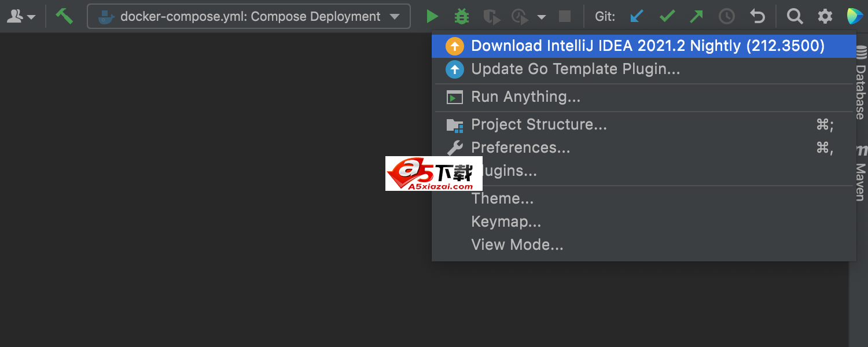
Task: Click the Git Push green arrow
Action: pyautogui.click(x=697, y=16)
